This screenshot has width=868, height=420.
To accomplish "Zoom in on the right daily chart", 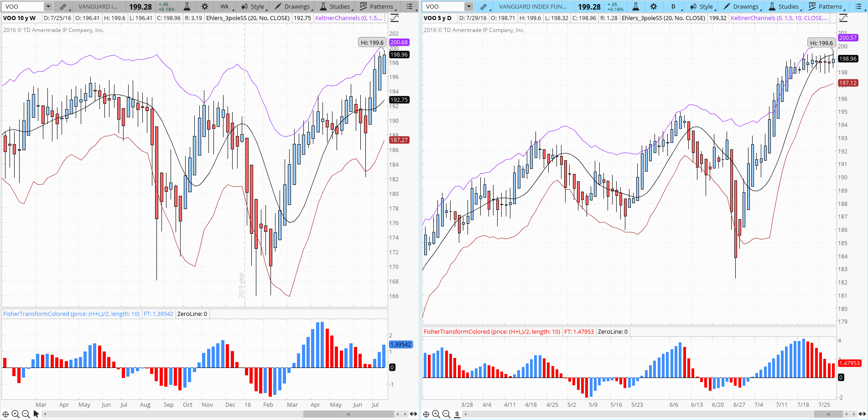I will click(x=436, y=414).
